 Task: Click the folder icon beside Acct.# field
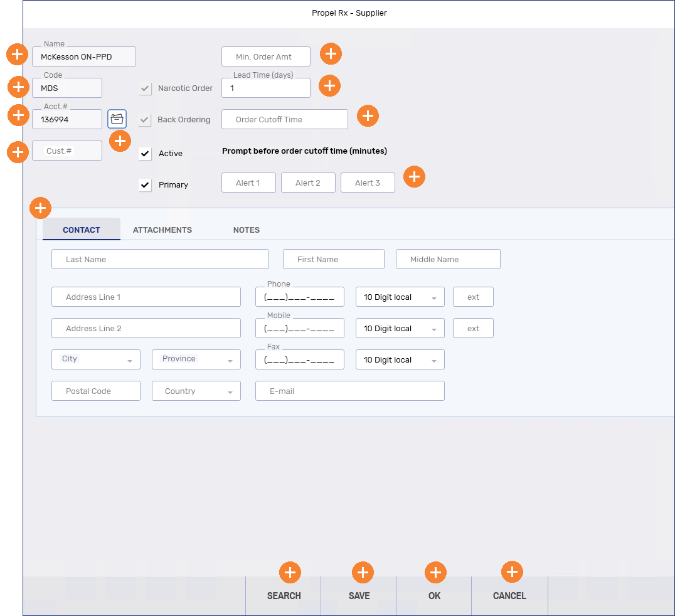[x=117, y=119]
